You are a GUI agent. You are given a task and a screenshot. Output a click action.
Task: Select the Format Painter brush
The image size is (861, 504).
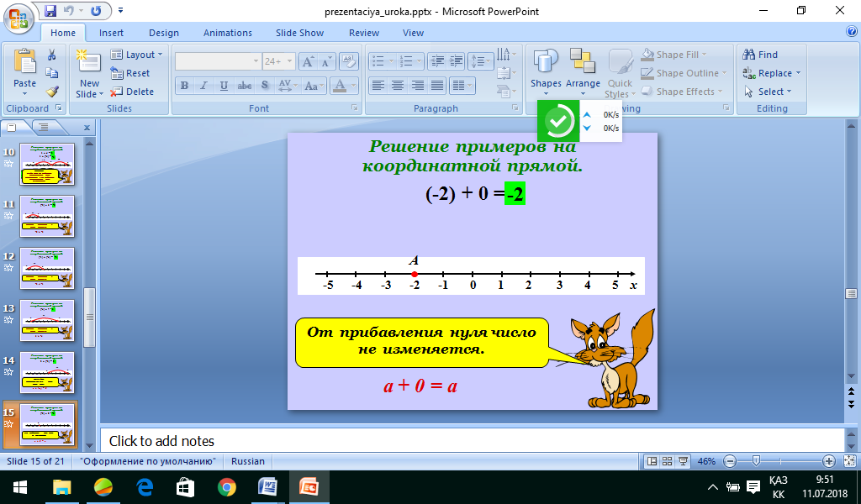[51, 92]
